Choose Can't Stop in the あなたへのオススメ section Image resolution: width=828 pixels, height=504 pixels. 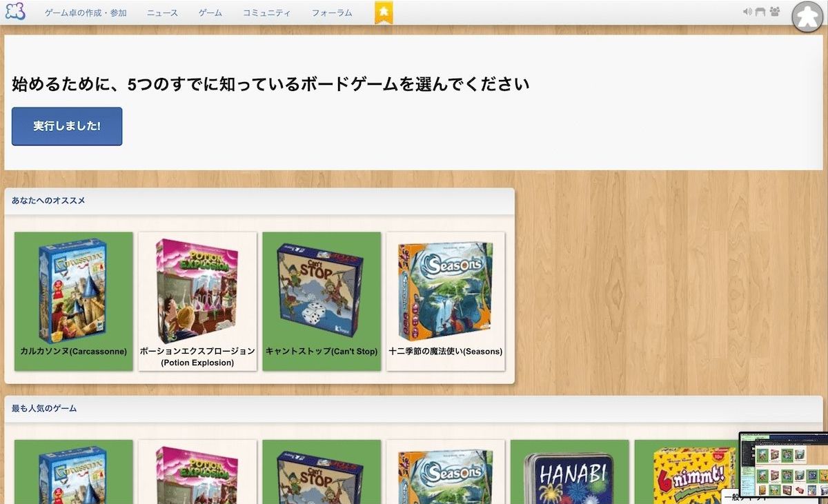pos(322,301)
